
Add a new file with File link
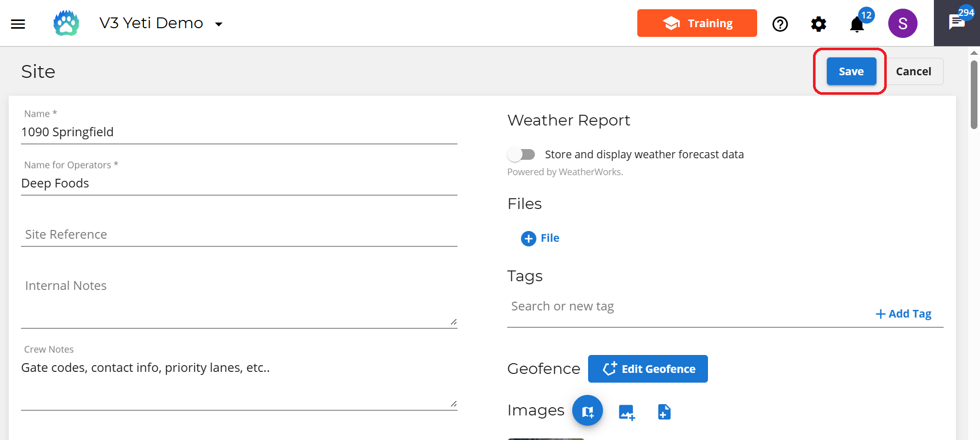540,238
